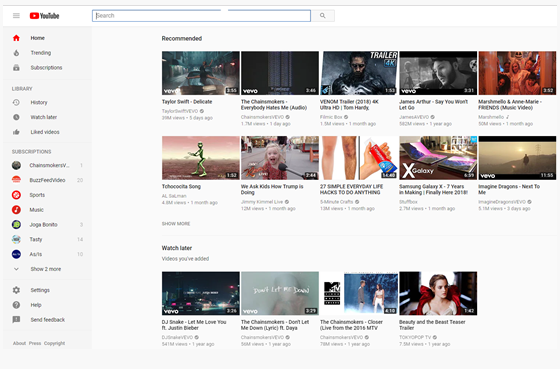Play the VENOM Trailer thumbnail
The height and width of the screenshot is (369, 560).
click(359, 73)
